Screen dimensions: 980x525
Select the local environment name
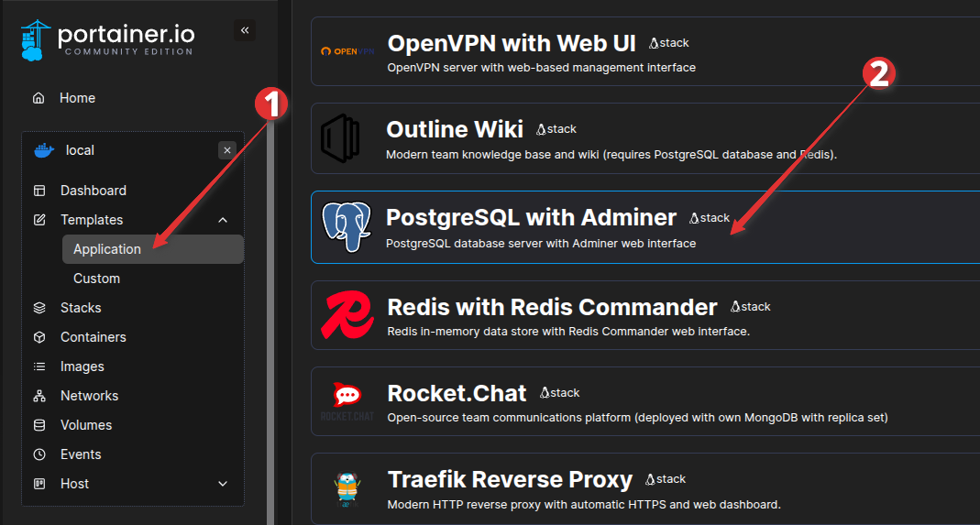pos(80,150)
